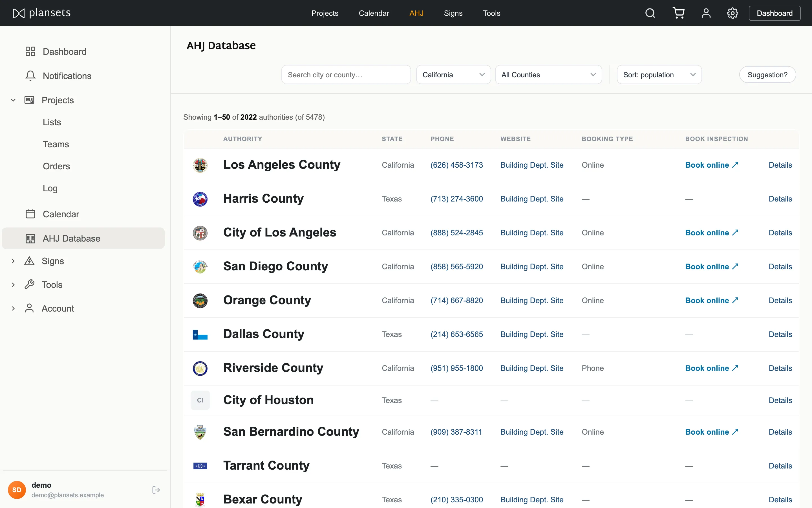Open Details for City of Houston
Image resolution: width=812 pixels, height=508 pixels.
click(780, 400)
